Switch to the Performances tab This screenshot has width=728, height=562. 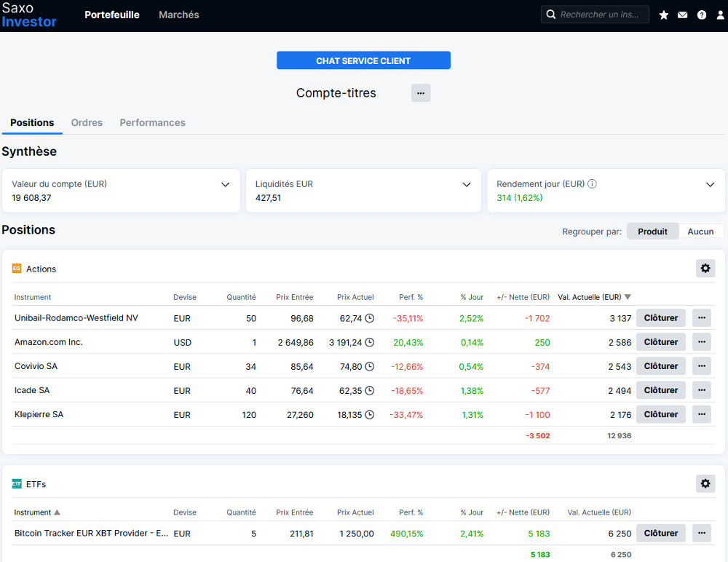click(x=152, y=122)
